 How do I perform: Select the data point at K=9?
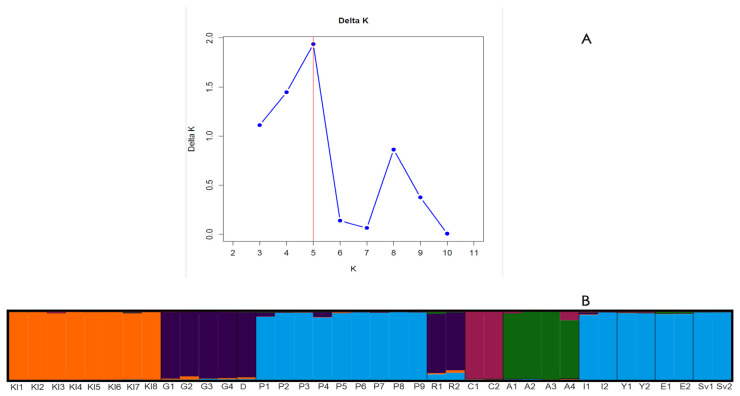pos(420,197)
